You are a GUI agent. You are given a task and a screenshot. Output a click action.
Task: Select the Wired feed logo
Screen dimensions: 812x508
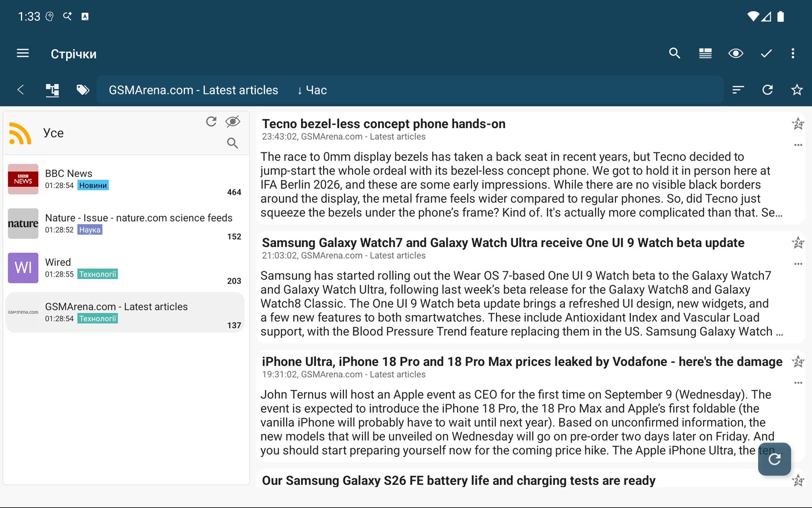pos(23,268)
